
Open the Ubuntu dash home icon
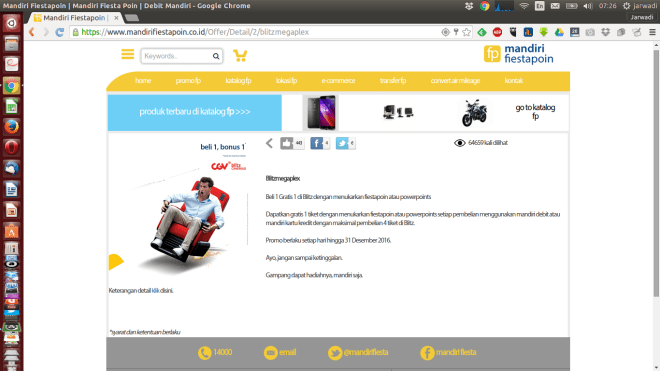click(x=11, y=23)
